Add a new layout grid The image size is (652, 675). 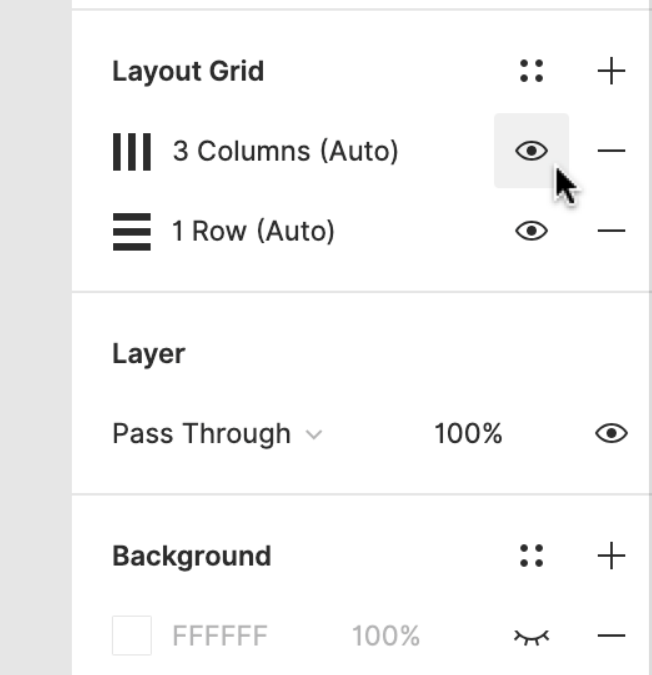point(610,71)
